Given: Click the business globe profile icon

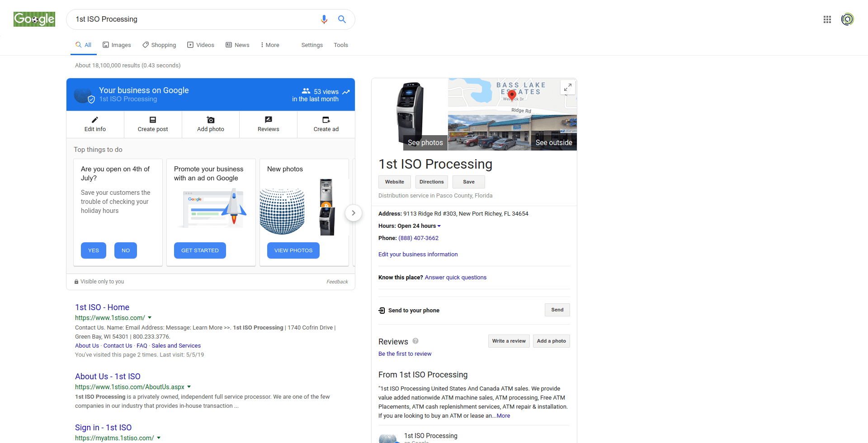Looking at the screenshot, I should [84, 94].
